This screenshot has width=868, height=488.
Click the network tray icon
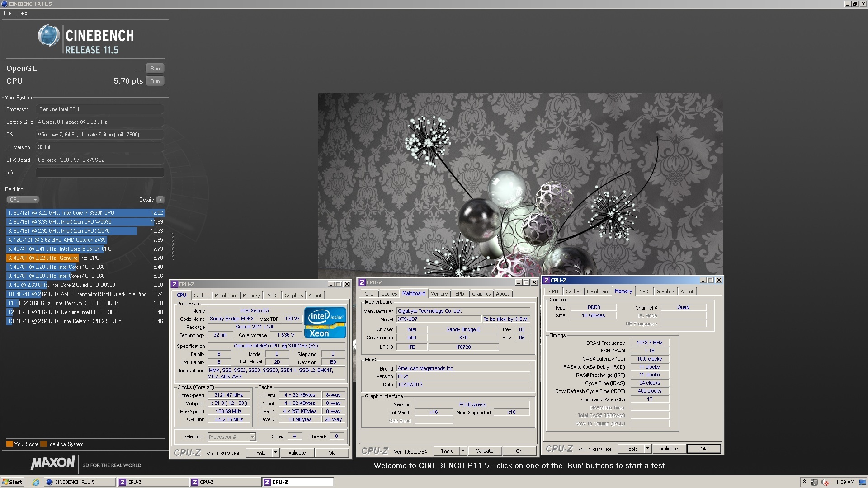coord(814,482)
